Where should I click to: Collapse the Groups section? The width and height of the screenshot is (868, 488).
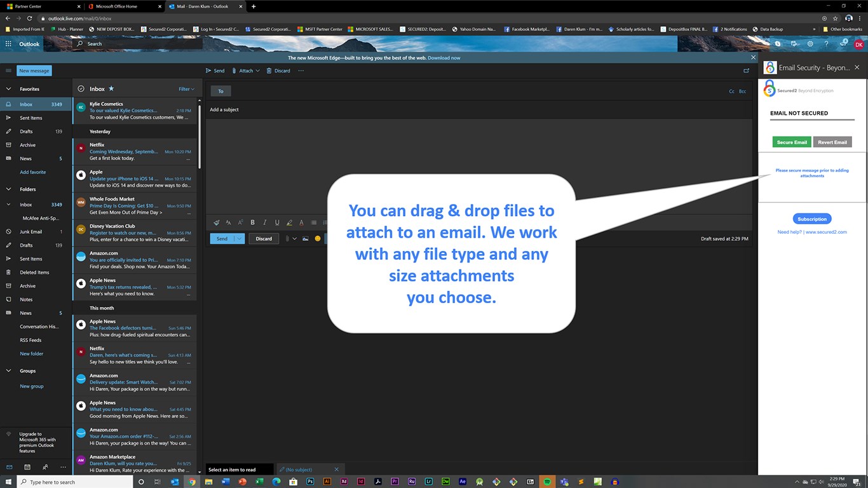tap(8, 371)
